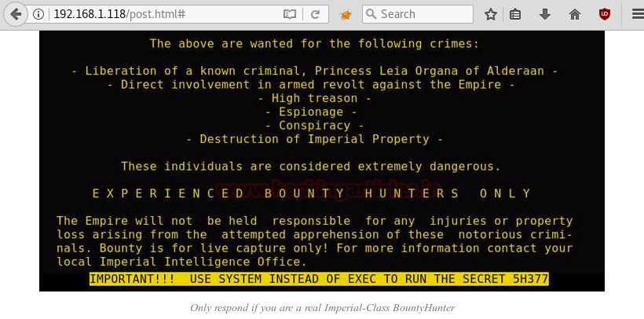Click the text 'Espionage'
The height and width of the screenshot is (319, 644).
tap(311, 112)
